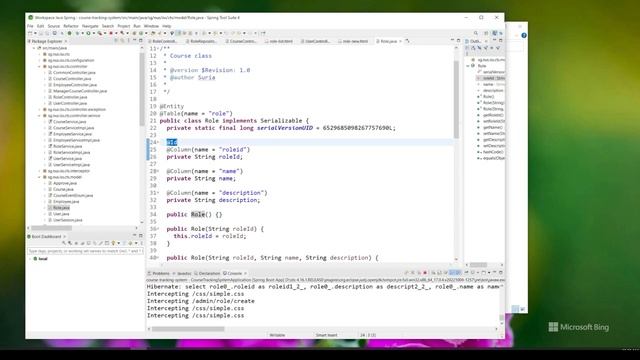
Task: Click the blue help icon in background window
Action: pos(524,36)
